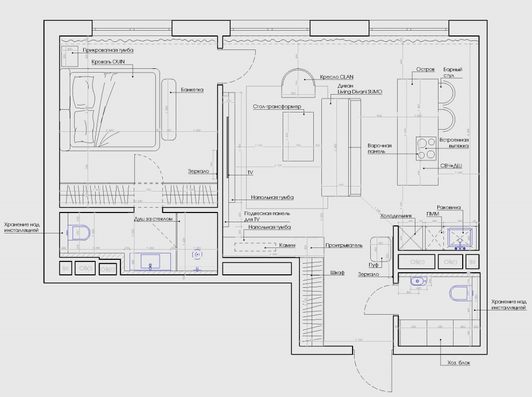Image resolution: width=532 pixels, height=397 pixels.
Task: Select the small washbasin in the lower-right bathroom
Action: click(416, 282)
